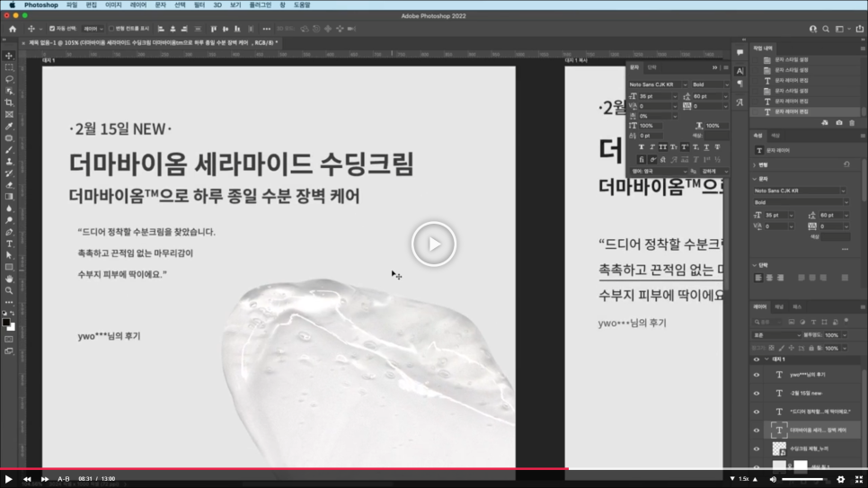Open the layer auto-select target dropdown
868x488 pixels.
coord(93,29)
